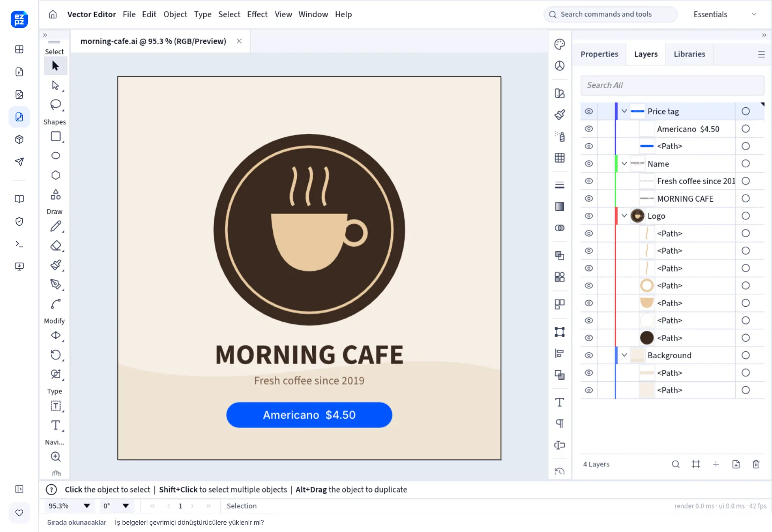Select the Type tool
This screenshot has width=772, height=532.
click(x=55, y=425)
